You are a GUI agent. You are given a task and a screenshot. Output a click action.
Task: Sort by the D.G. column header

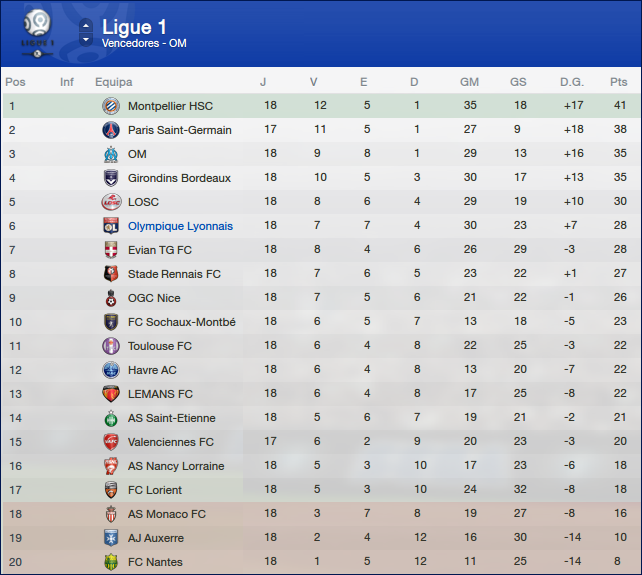pyautogui.click(x=572, y=82)
